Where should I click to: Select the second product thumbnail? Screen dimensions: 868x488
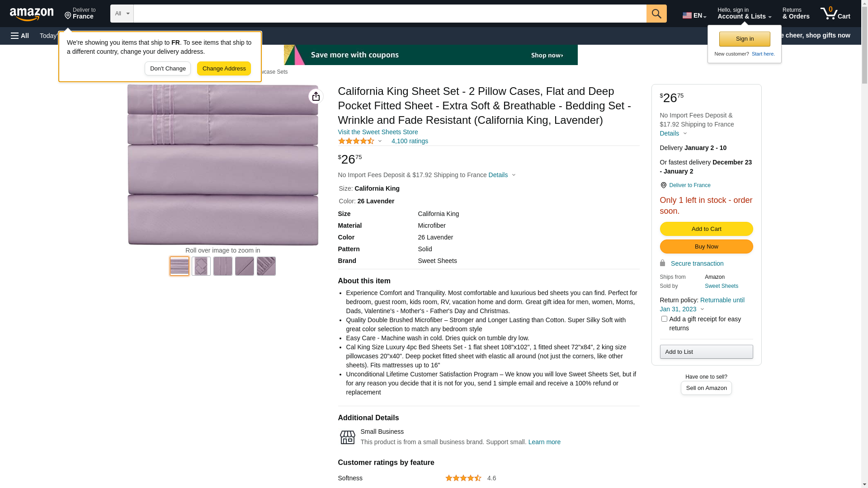pos(201,266)
